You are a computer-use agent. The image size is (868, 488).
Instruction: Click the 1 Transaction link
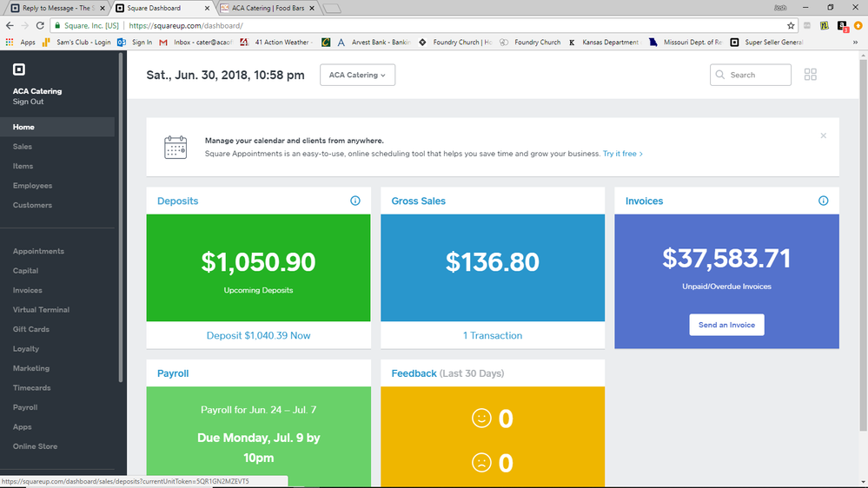[493, 335]
